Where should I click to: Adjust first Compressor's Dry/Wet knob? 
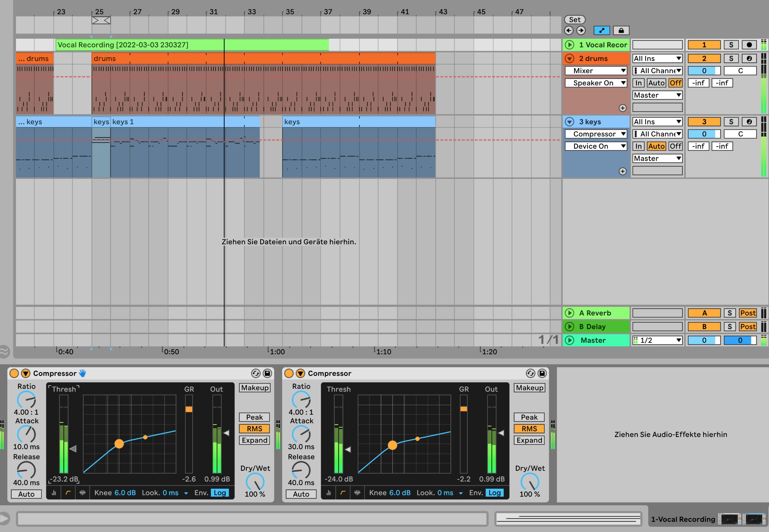255,482
